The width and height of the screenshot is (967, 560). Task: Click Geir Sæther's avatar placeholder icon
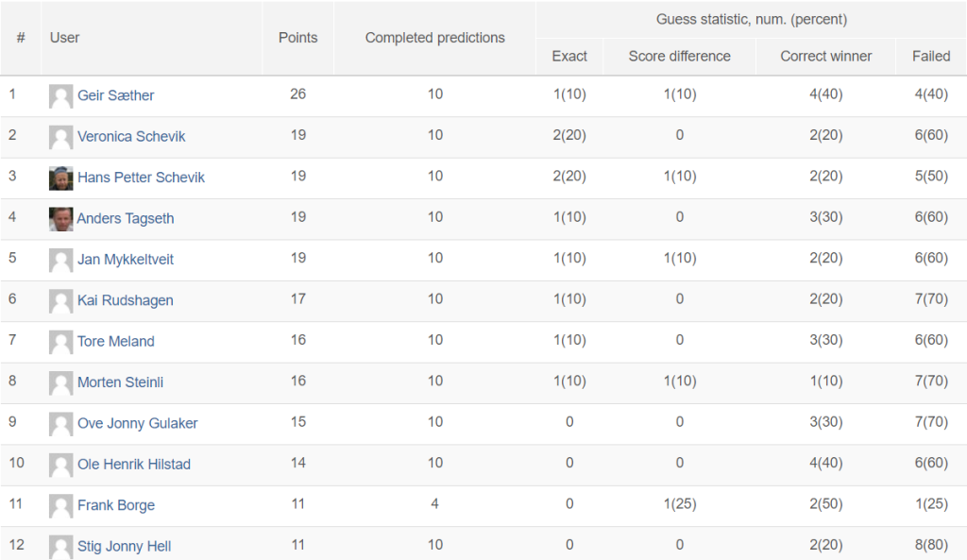coord(61,96)
